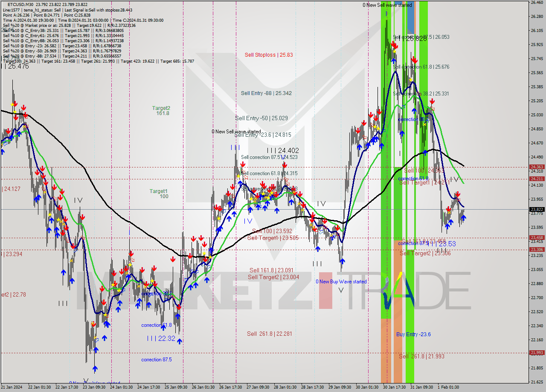Click the 26.460 price axis value
This screenshot has width=546, height=392.
tap(537, 3)
